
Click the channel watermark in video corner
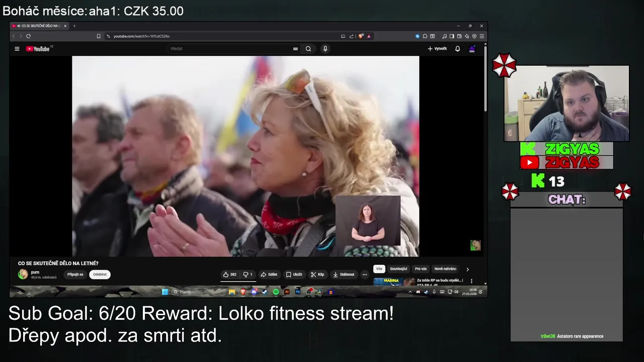[x=475, y=245]
